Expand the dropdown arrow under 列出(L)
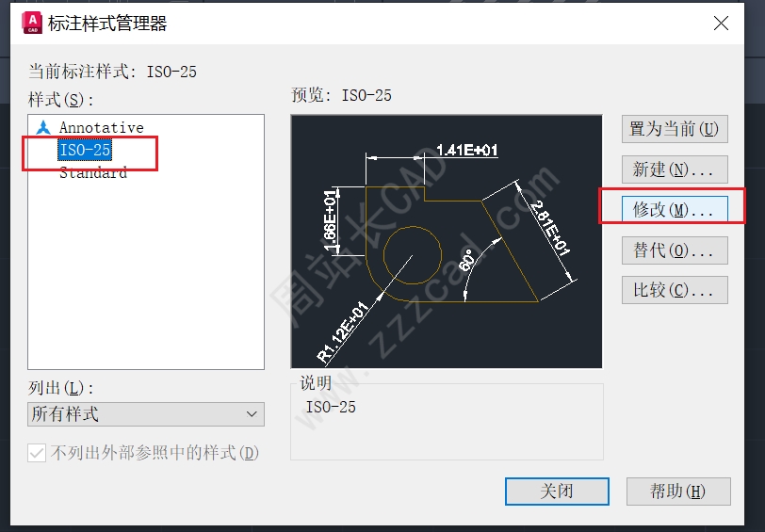Viewport: 765px width, 532px height. point(252,414)
